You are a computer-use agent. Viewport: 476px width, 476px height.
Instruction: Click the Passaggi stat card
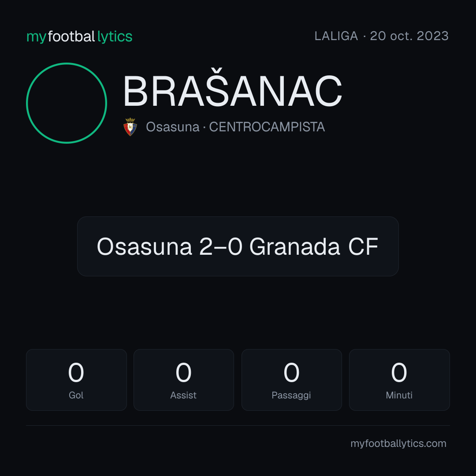[x=291, y=380]
